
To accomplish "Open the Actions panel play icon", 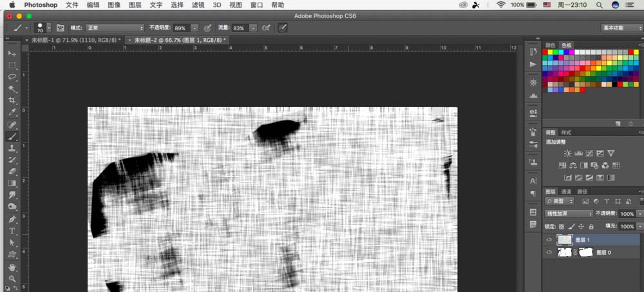I will [533, 64].
